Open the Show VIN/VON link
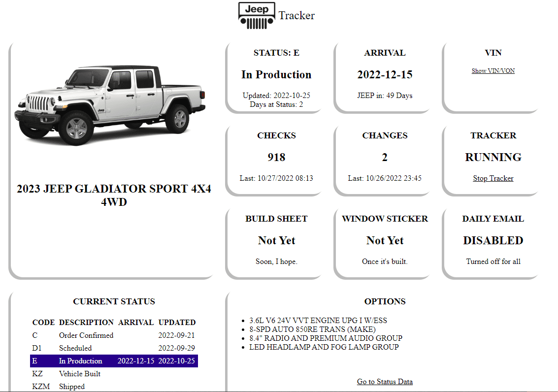This screenshot has height=392, width=558. tap(493, 71)
